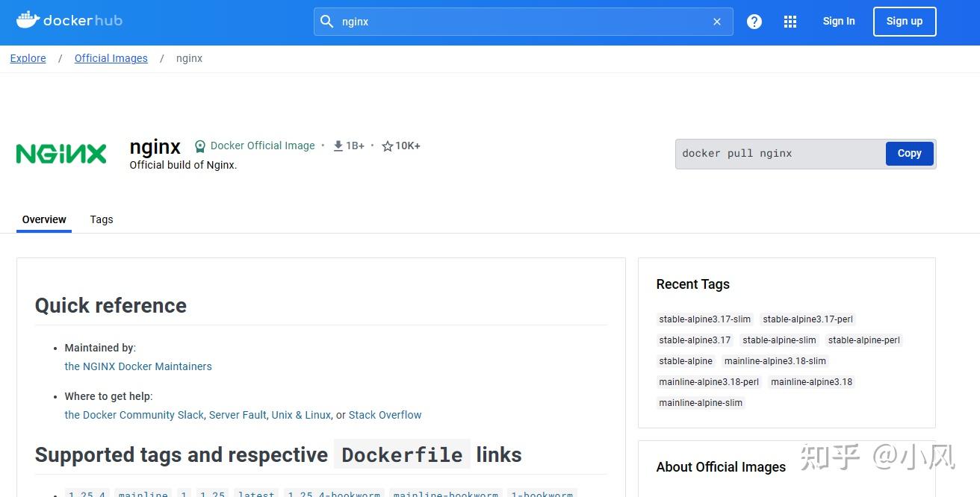Click the Docker Official Image badge icon

click(x=200, y=146)
